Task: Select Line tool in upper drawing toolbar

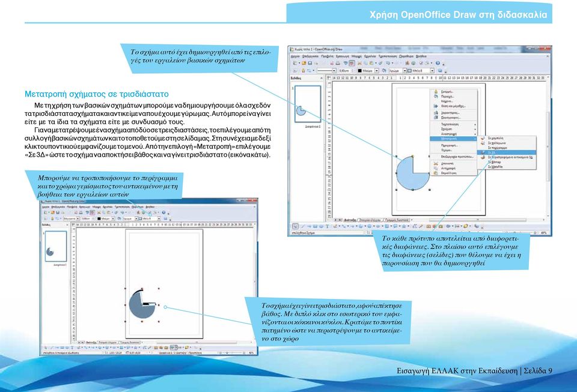Action: tap(303, 226)
